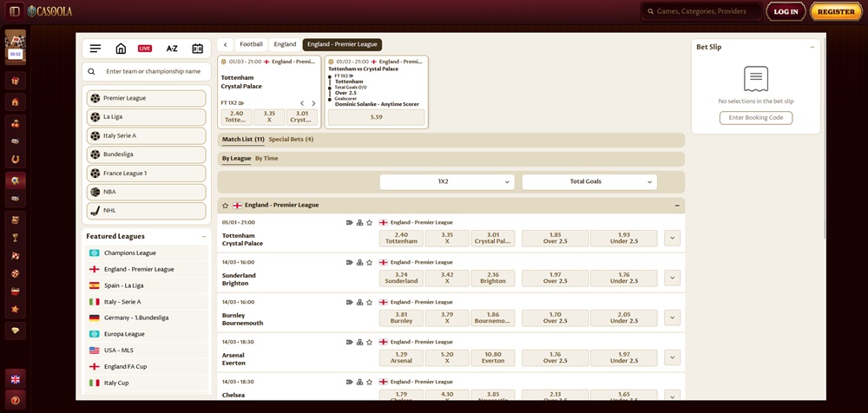Go back with breadcrumb arrow button
Image resolution: width=868 pixels, height=413 pixels.
click(226, 44)
